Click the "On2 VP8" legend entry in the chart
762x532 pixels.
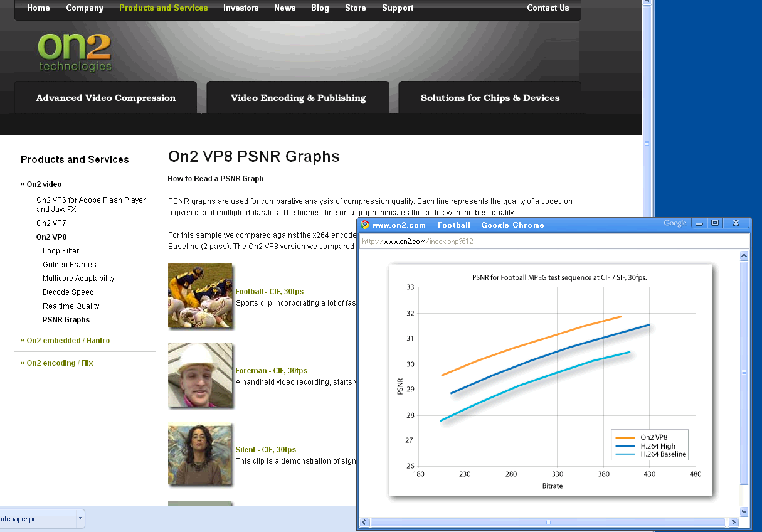(640, 437)
